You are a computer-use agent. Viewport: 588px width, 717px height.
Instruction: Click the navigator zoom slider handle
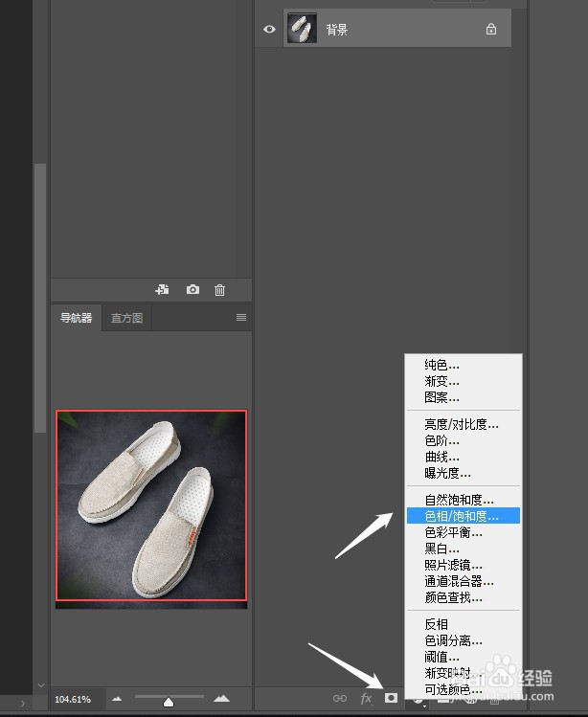169,702
